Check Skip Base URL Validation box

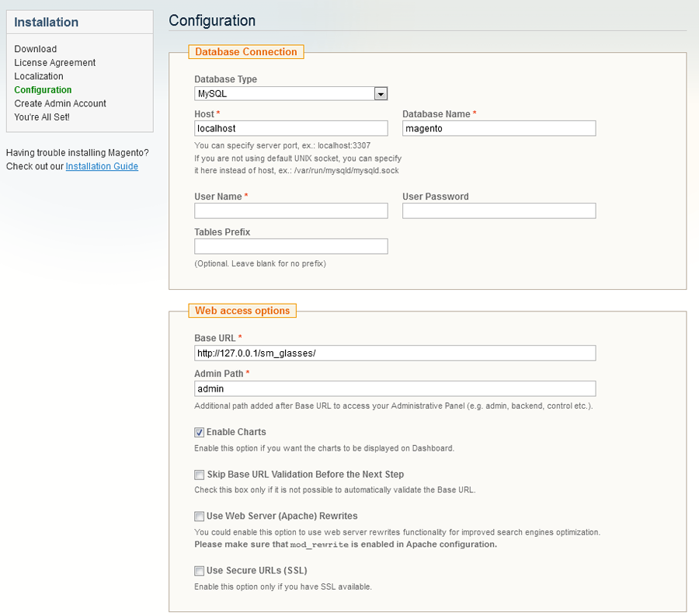click(x=200, y=475)
